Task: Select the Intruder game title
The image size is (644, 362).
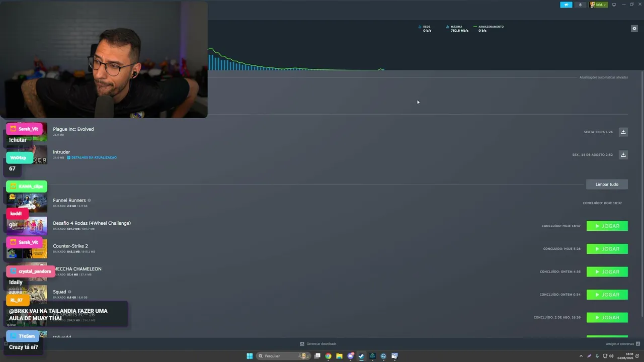Action: (x=61, y=152)
